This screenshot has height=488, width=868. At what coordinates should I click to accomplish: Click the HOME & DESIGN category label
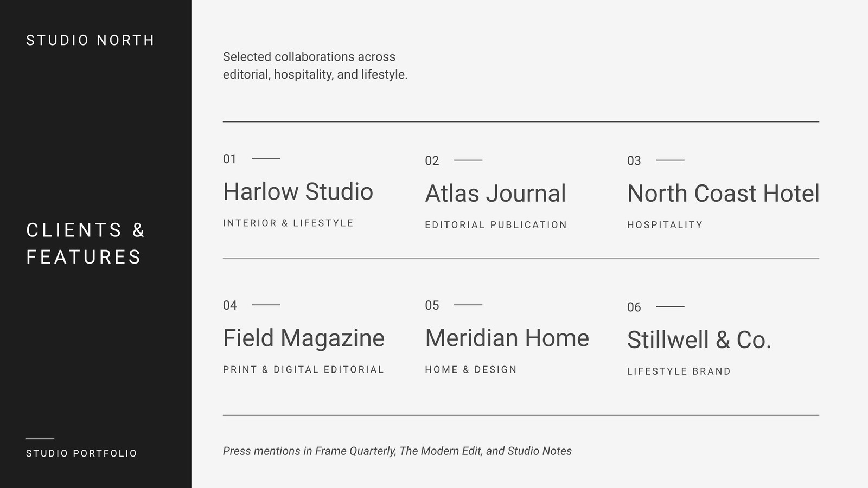(471, 369)
